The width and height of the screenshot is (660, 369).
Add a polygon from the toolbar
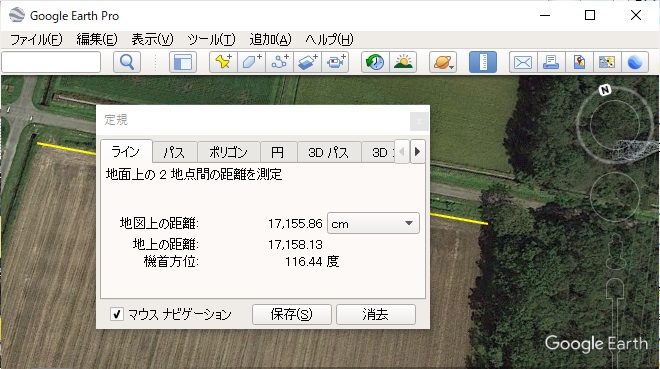click(251, 62)
